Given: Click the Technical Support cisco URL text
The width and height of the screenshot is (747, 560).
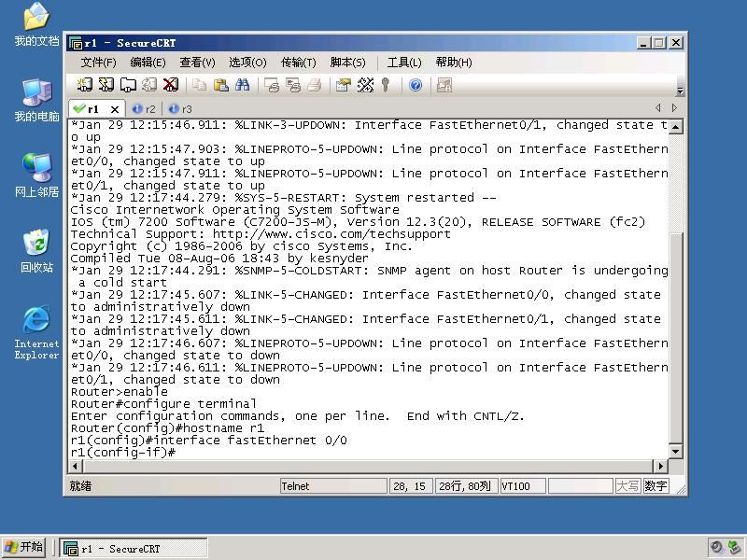Looking at the screenshot, I should tap(331, 234).
